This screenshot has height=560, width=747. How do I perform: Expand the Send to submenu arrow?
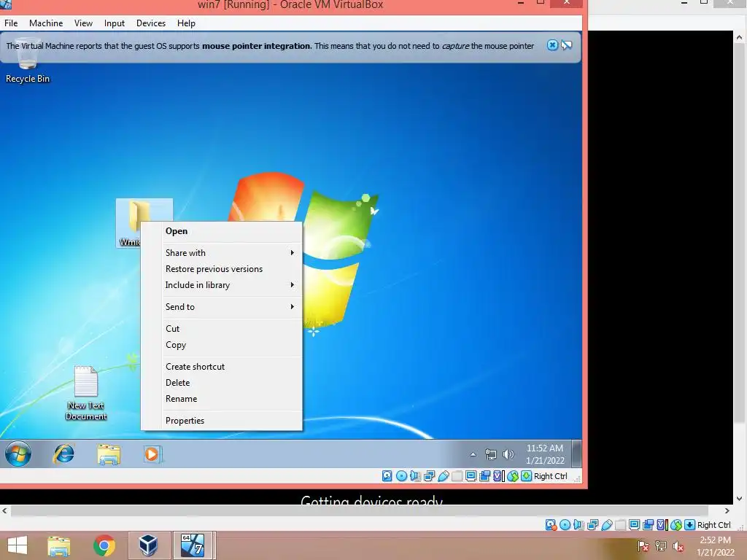[x=293, y=307]
